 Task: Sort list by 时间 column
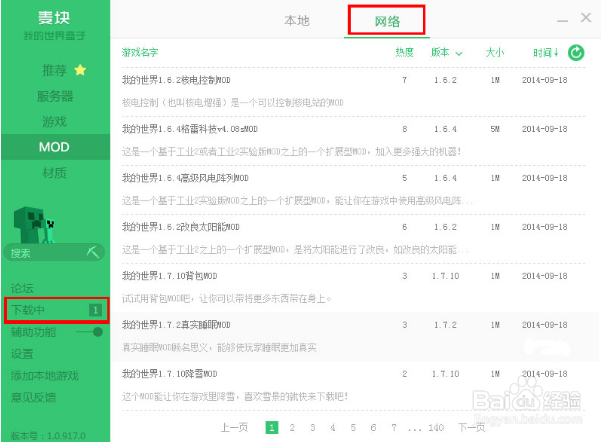(x=546, y=53)
